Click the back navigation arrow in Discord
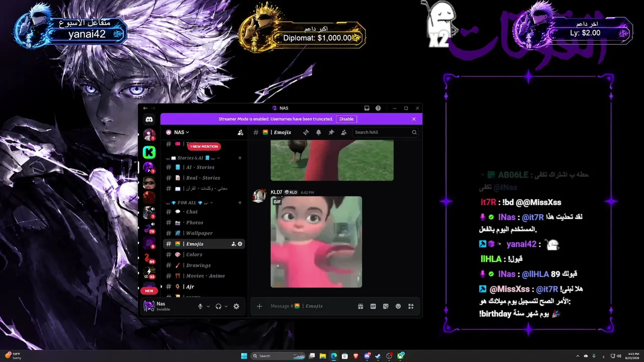Viewport: 644px width, 362px height. pos(145,108)
